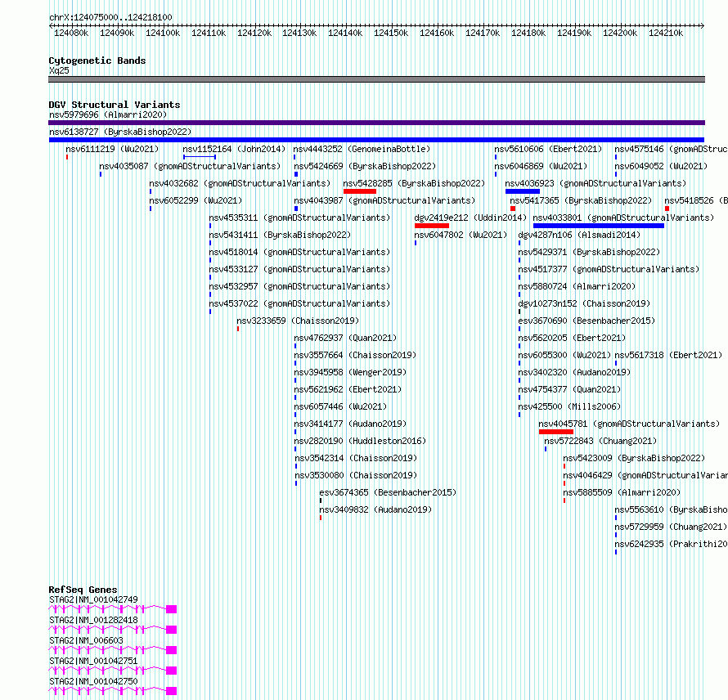The height and width of the screenshot is (700, 728).
Task: Click nsv4043987 (gnomADStructuralVariants) label
Action: [x=385, y=200]
